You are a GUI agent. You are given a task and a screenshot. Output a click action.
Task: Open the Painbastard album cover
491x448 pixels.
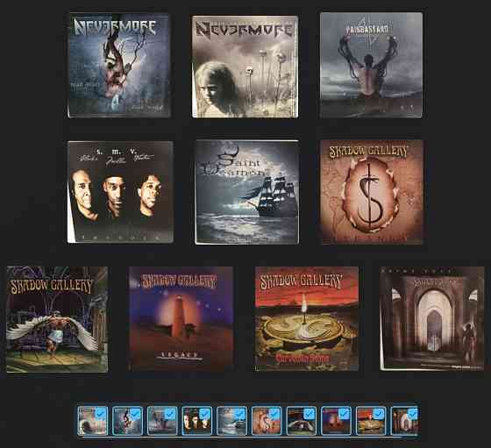coord(372,65)
